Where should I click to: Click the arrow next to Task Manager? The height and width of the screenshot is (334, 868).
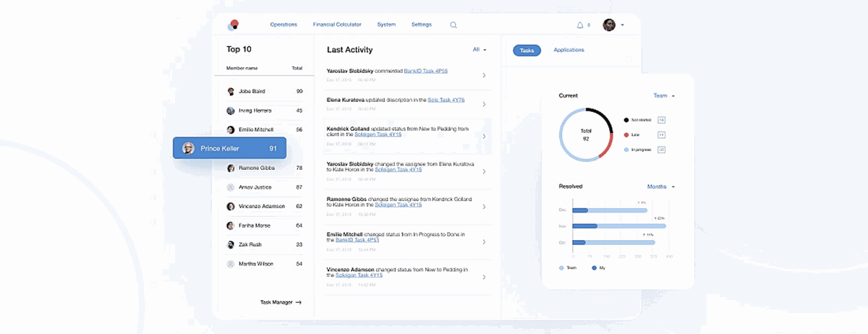[x=298, y=302]
